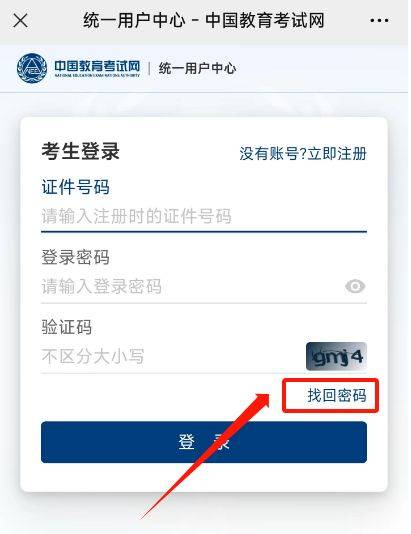The width and height of the screenshot is (411, 534).
Task: Click 统一用户中心 header text
Action: pos(197,68)
